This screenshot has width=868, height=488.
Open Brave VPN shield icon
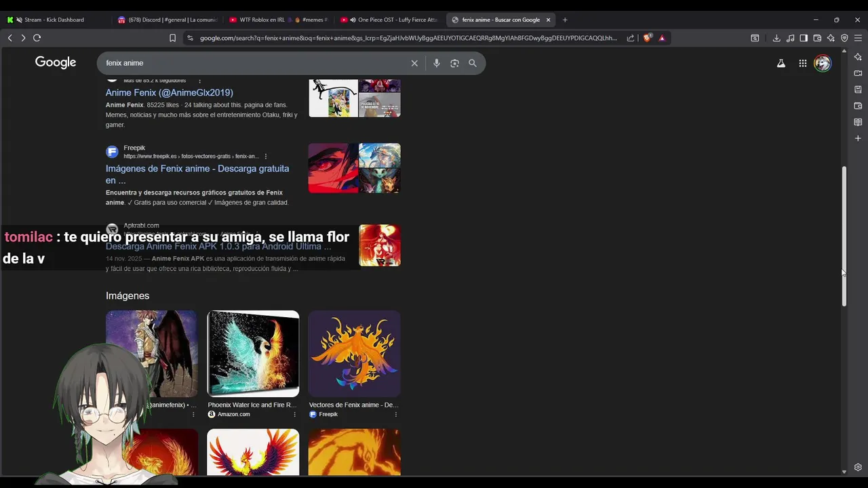click(x=844, y=38)
